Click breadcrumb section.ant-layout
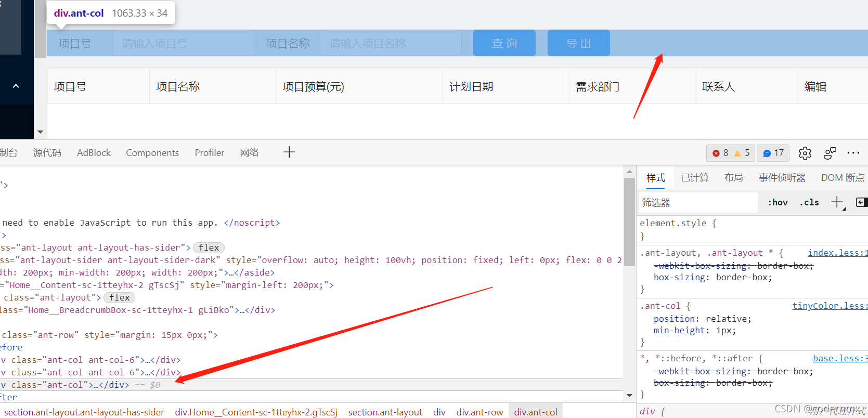Image resolution: width=868 pixels, height=418 pixels. 385,412
